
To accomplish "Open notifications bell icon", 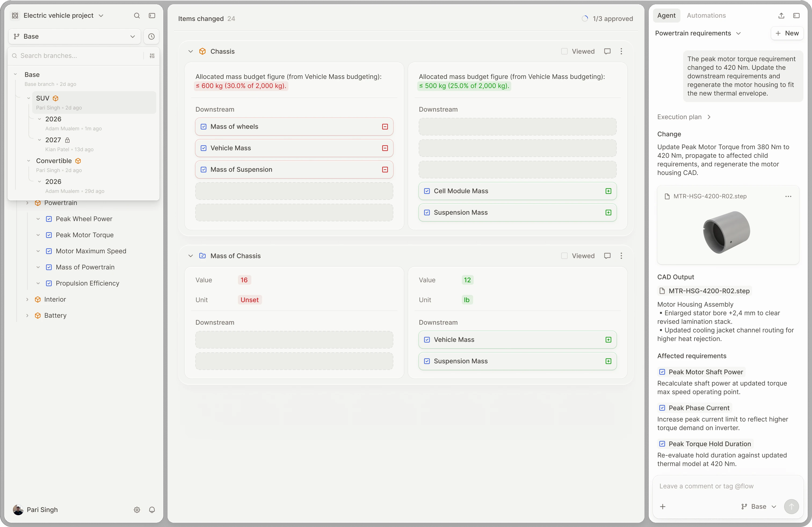I will 152,510.
